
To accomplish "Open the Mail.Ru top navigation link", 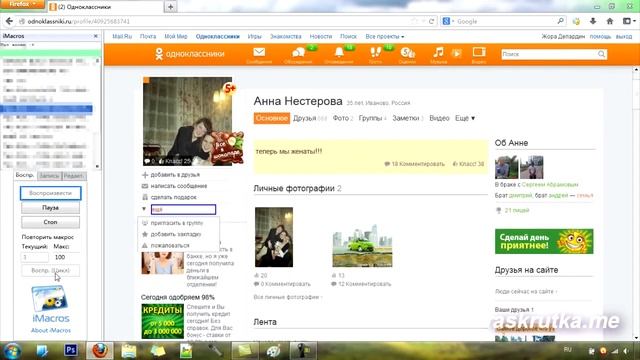I will pyautogui.click(x=122, y=36).
